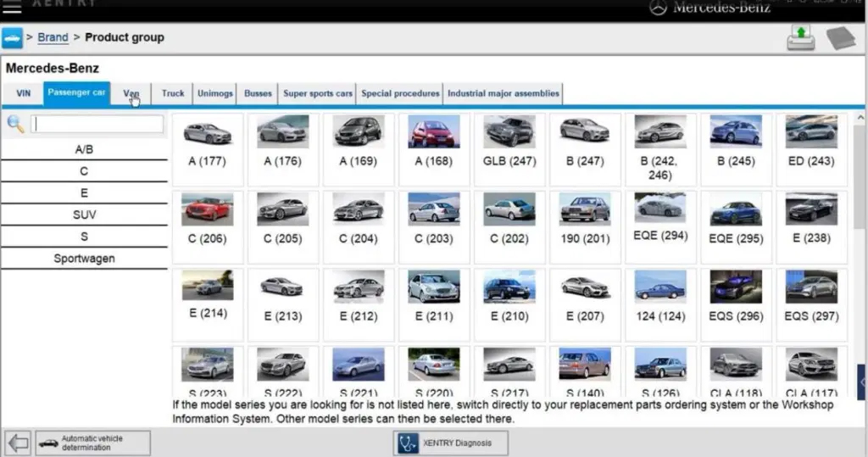This screenshot has height=457, width=868.
Task: Filter by the S class group
Action: point(84,237)
